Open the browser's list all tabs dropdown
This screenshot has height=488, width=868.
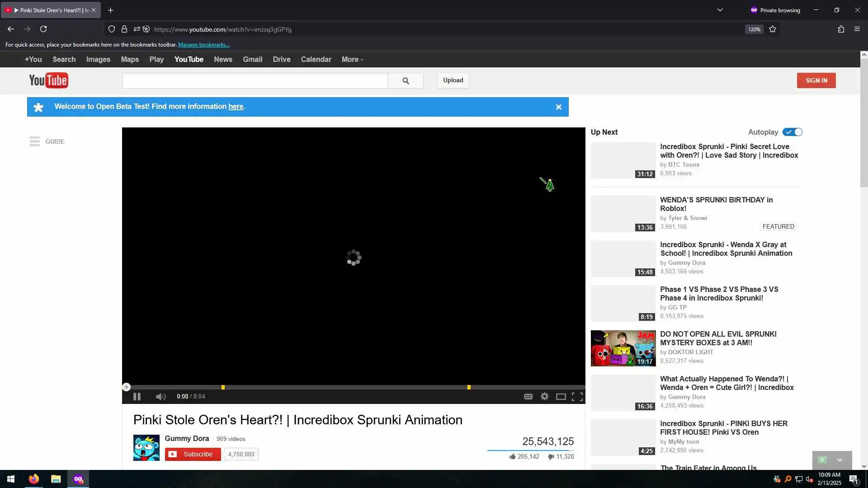(x=720, y=10)
